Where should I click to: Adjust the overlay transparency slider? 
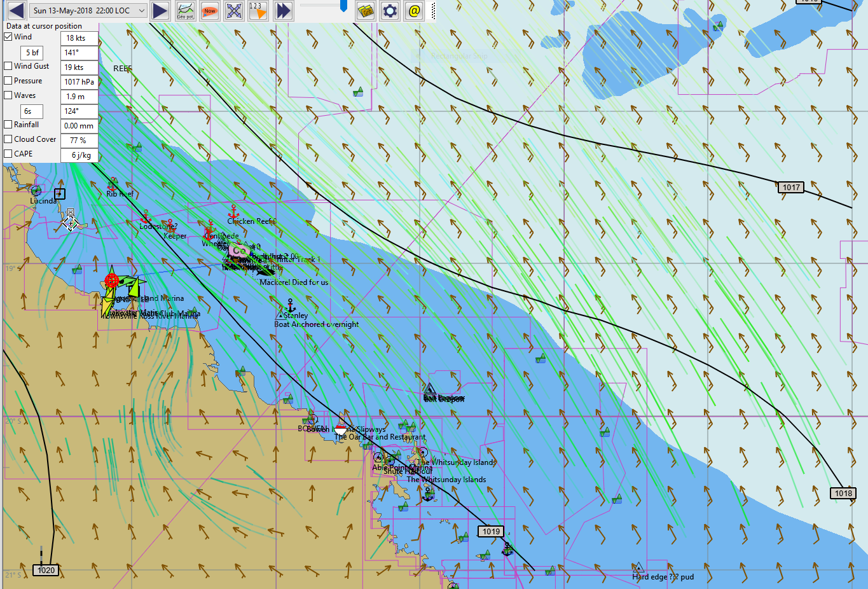pos(343,6)
